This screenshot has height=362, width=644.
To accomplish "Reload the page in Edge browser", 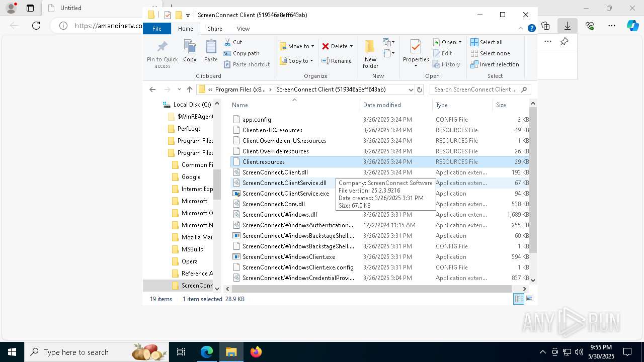I will 36,25.
